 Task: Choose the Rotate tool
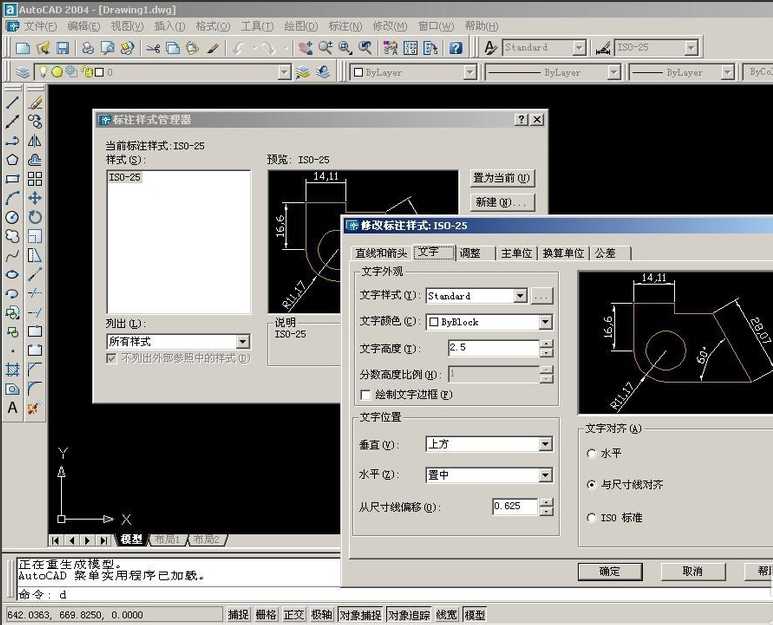pos(35,217)
